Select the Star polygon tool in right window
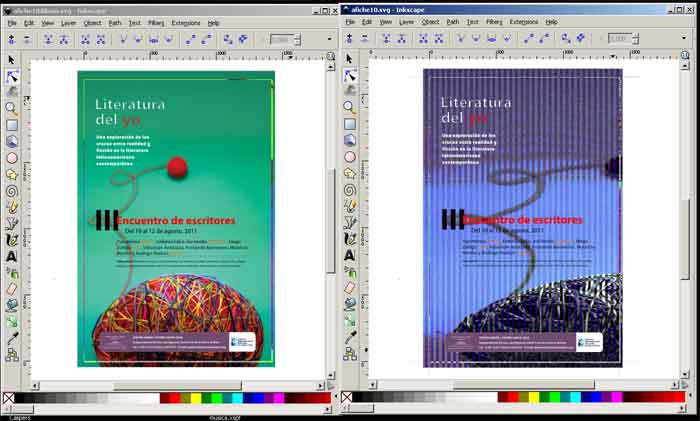 pyautogui.click(x=349, y=173)
